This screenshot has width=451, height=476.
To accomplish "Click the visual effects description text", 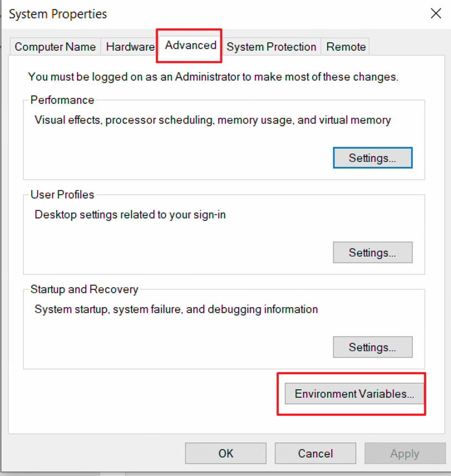I will [x=213, y=120].
